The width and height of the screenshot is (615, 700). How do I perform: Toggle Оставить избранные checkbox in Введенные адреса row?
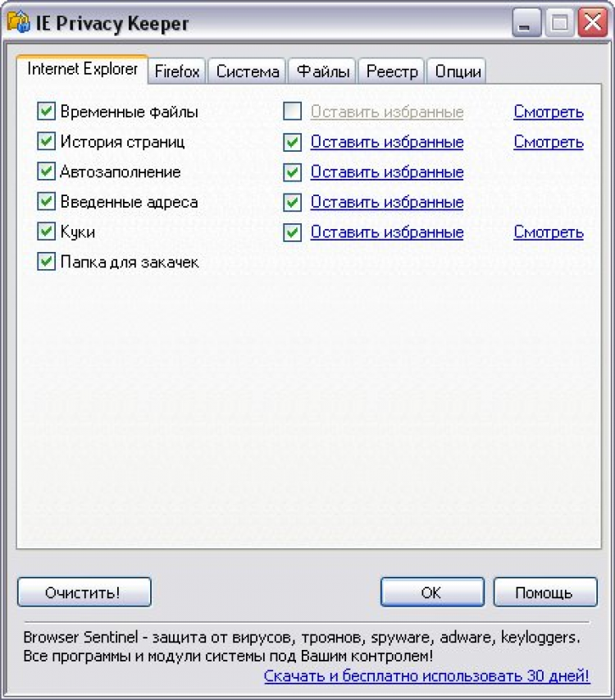(x=293, y=203)
